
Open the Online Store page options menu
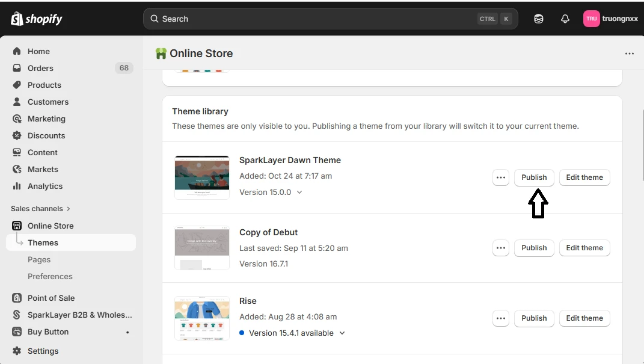(630, 54)
